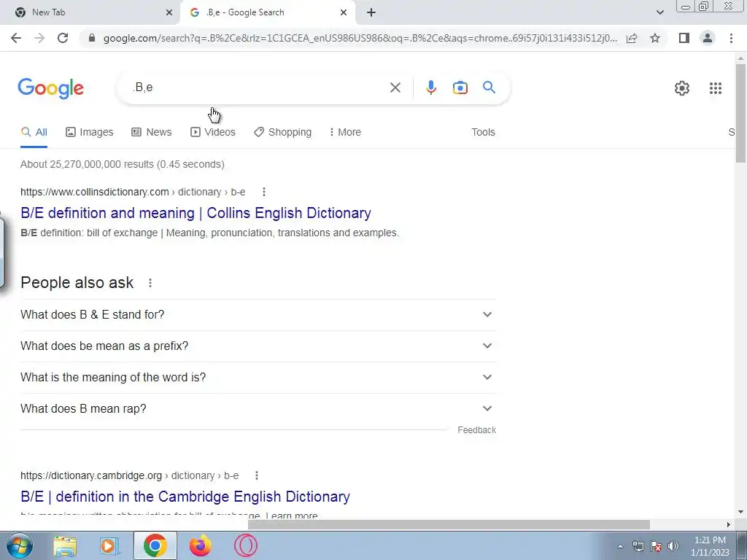Search by image with camera icon
747x560 pixels.
[x=460, y=87]
